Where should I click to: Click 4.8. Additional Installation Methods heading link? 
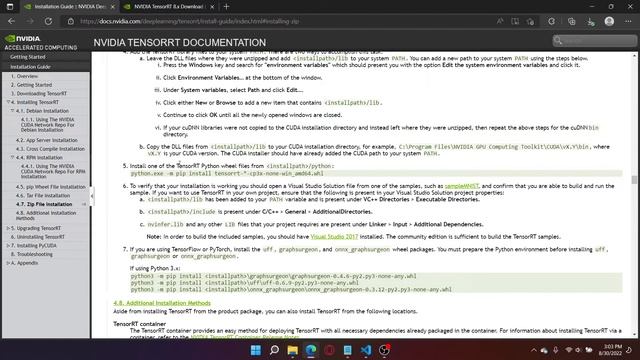coord(162,303)
